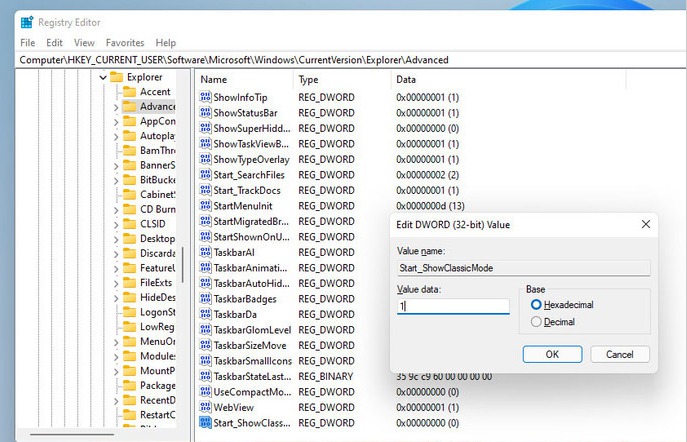Click the Data column header
The width and height of the screenshot is (687, 442).
click(x=509, y=79)
